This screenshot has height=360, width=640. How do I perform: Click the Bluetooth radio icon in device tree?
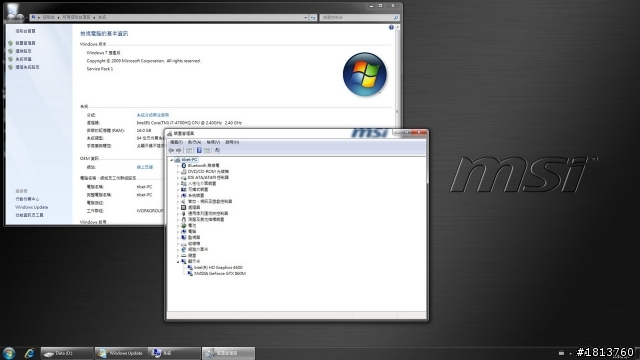(x=184, y=165)
